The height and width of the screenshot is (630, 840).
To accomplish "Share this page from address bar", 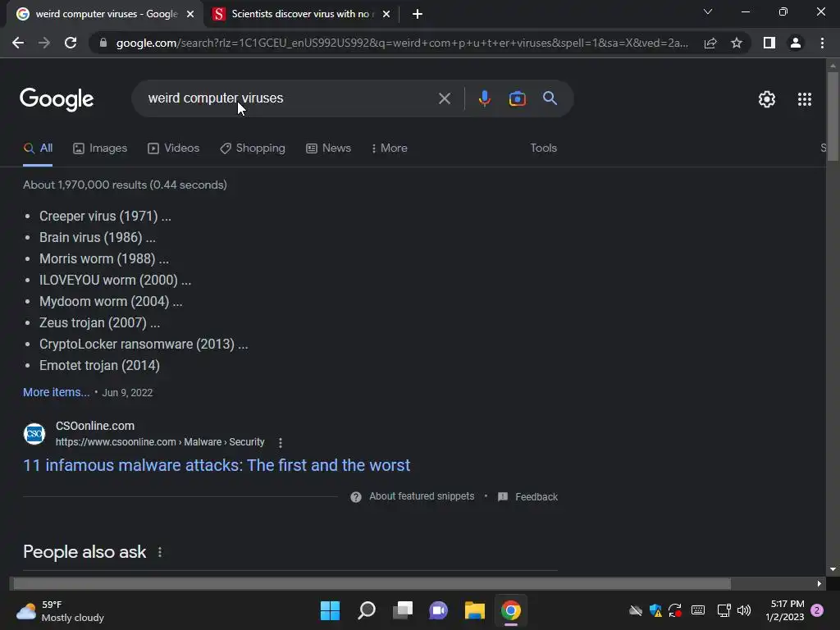I will (x=710, y=43).
